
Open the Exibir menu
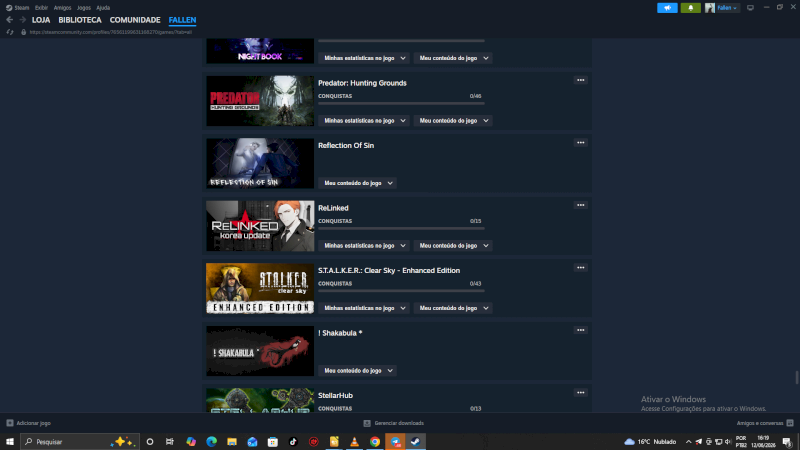point(41,8)
